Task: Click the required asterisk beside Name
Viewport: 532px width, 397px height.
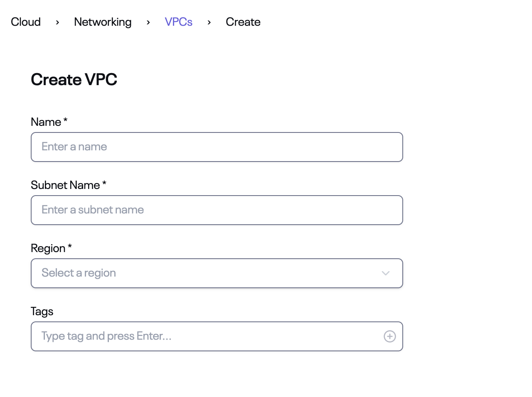Action: [x=65, y=120]
